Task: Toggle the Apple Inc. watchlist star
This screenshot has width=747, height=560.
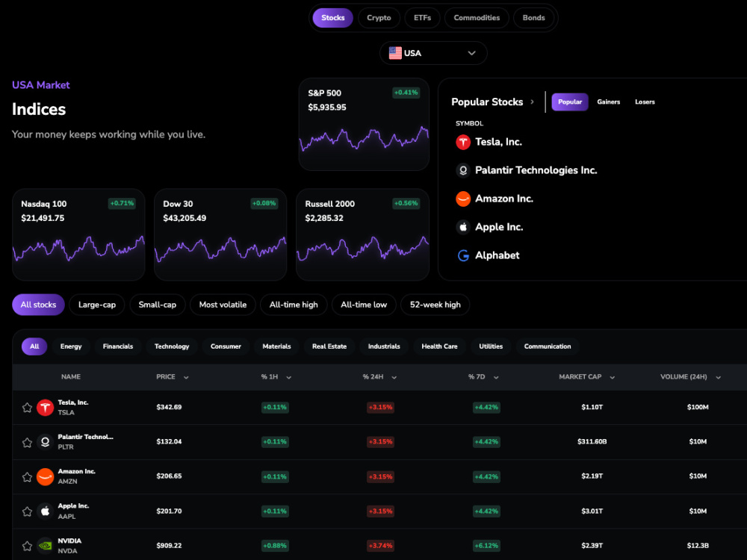Action: click(x=27, y=511)
